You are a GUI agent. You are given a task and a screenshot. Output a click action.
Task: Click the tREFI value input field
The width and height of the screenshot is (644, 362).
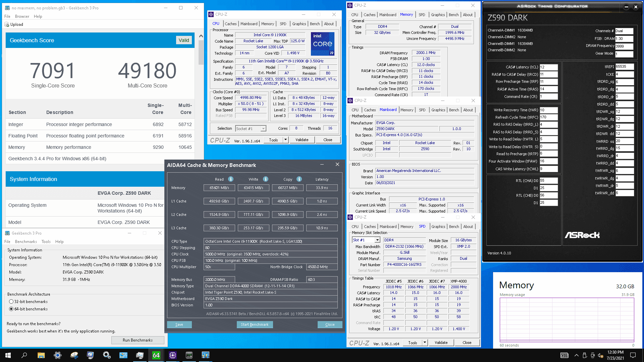click(x=624, y=67)
